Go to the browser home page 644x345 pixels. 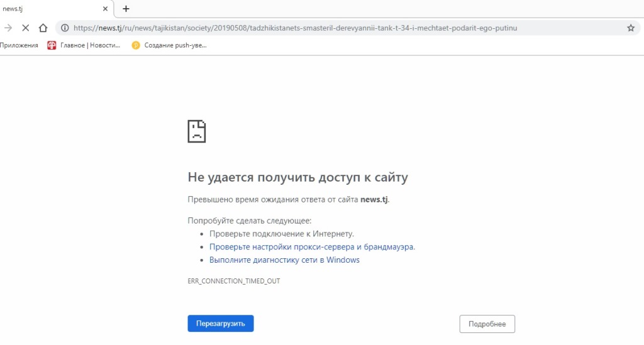[43, 28]
